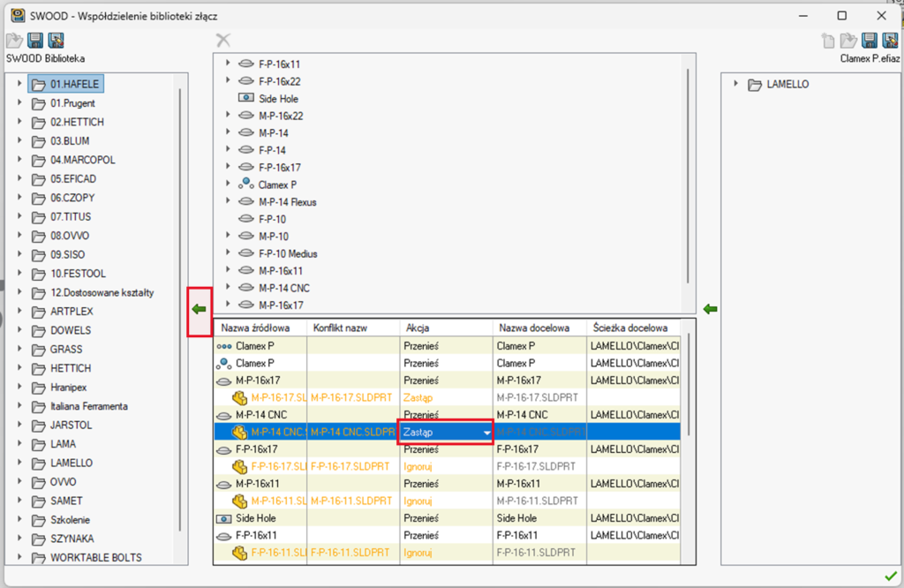Click the left panel Save As icon
Image resolution: width=904 pixels, height=588 pixels.
point(56,41)
